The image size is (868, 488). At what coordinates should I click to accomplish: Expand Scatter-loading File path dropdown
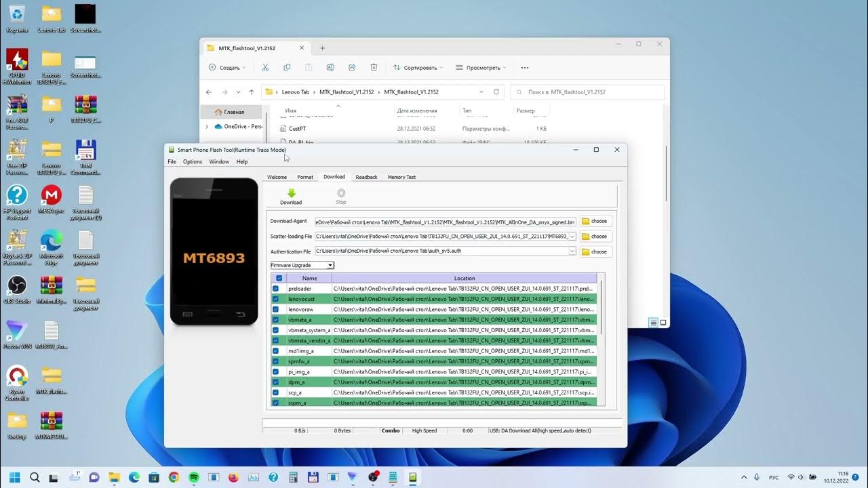572,237
